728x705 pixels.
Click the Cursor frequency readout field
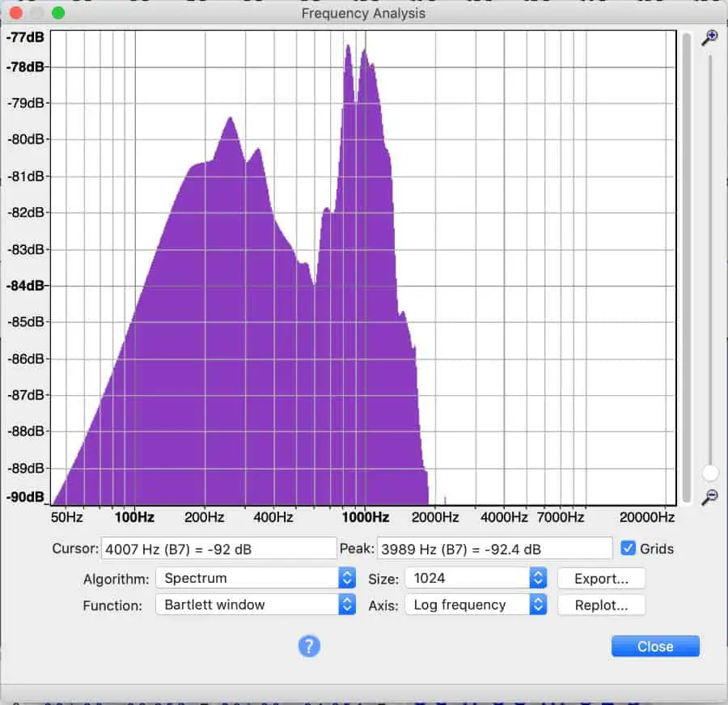tap(218, 549)
